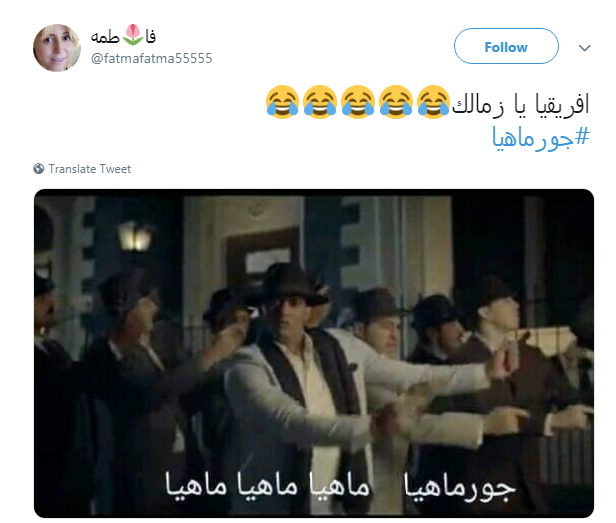This screenshot has width=616, height=523.
Task: Click the second laughing emoji from left
Action: point(320,102)
